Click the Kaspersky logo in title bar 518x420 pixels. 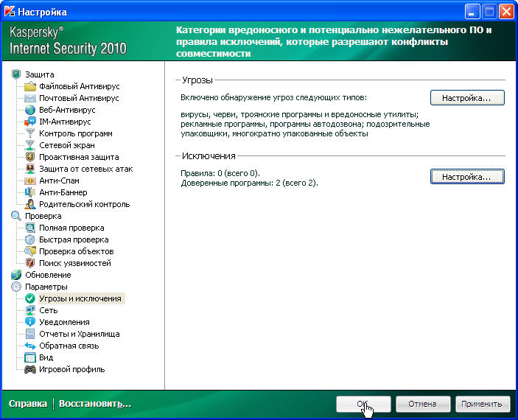click(x=10, y=12)
